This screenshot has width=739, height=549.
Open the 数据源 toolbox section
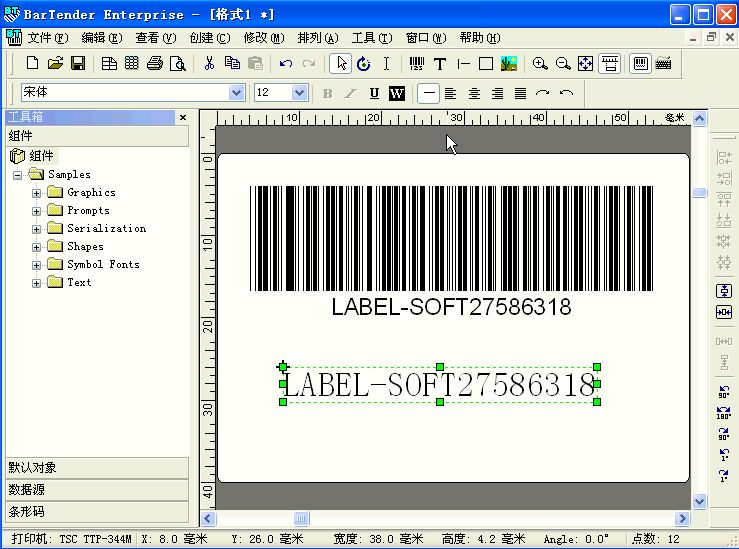click(97, 490)
